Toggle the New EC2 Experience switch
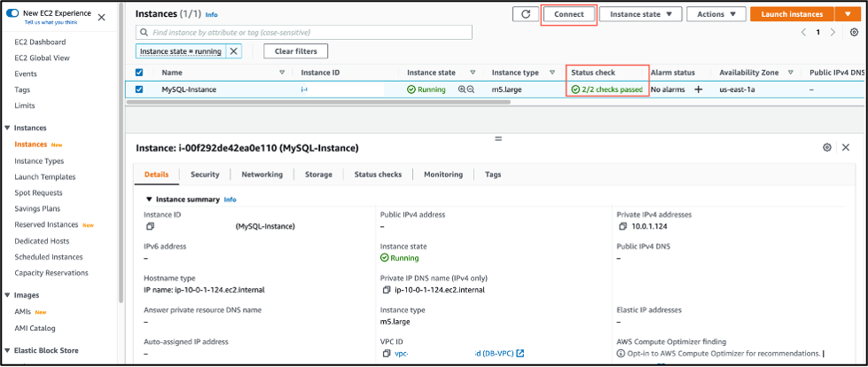Screen dimensions: 868x367 click(12, 12)
